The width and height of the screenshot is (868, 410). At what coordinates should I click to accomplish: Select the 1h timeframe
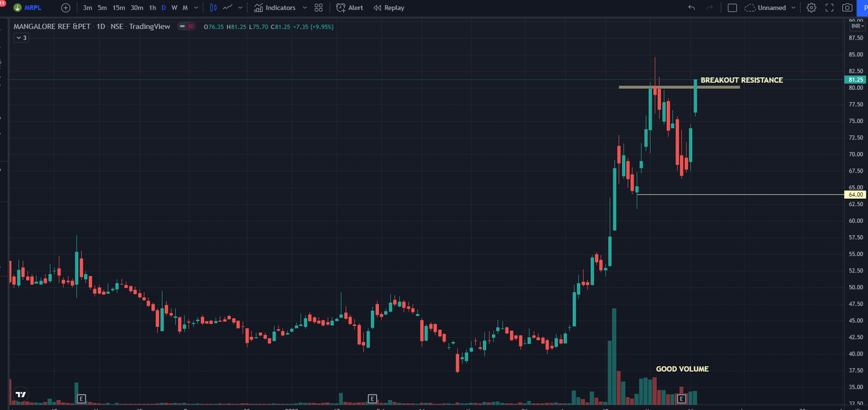click(x=153, y=7)
